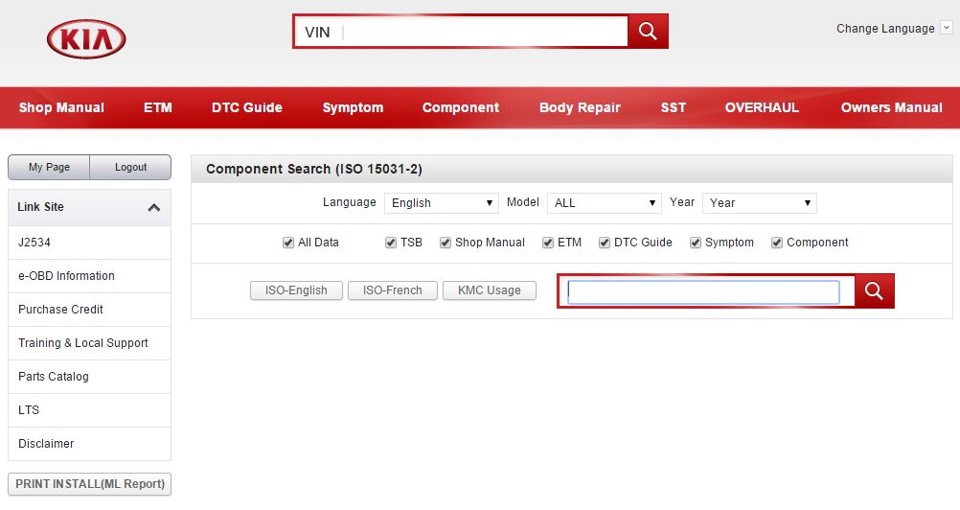
Task: Open the Parts Catalog link
Action: pos(89,377)
